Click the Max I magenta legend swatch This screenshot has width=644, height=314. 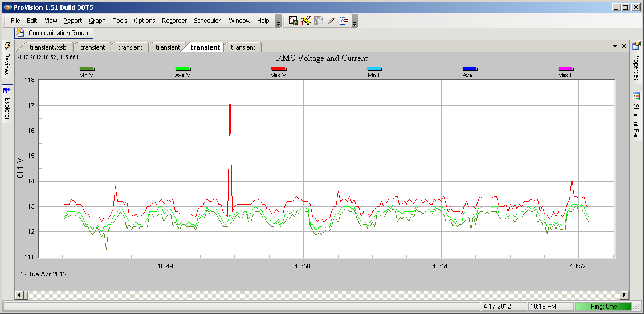click(565, 70)
